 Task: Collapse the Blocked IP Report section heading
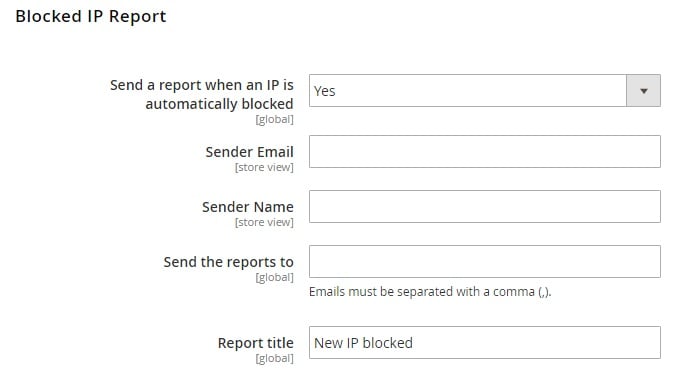(91, 16)
